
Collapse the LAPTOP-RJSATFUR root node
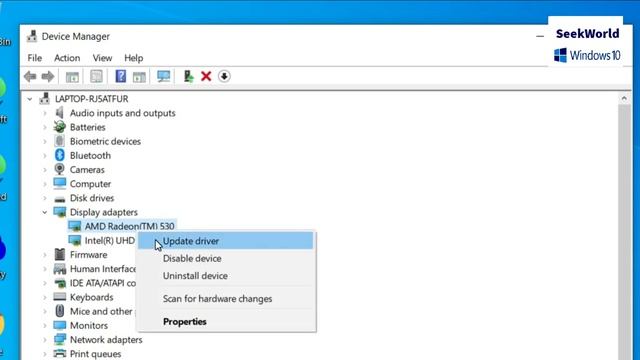click(30, 99)
